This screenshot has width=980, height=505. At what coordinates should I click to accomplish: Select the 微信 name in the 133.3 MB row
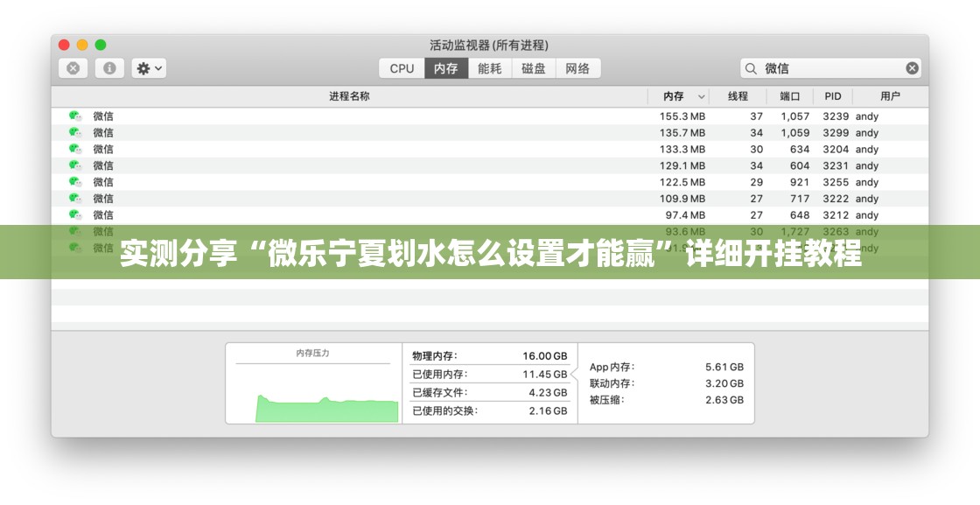coord(103,149)
